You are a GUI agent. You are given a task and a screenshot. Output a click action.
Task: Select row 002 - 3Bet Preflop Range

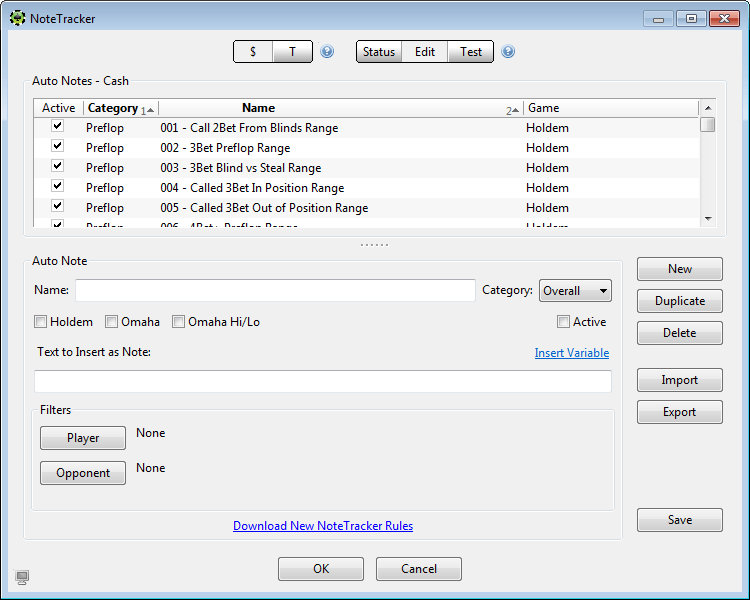coord(367,148)
